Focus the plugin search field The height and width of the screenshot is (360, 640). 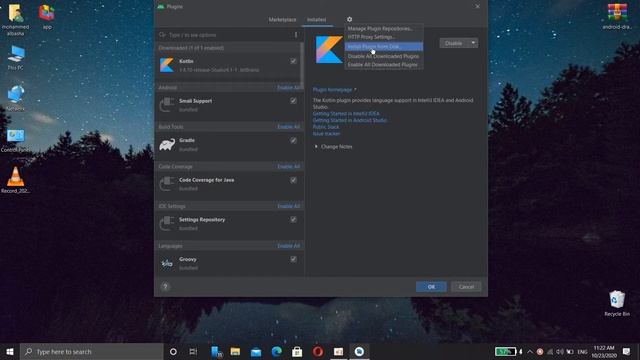point(224,35)
